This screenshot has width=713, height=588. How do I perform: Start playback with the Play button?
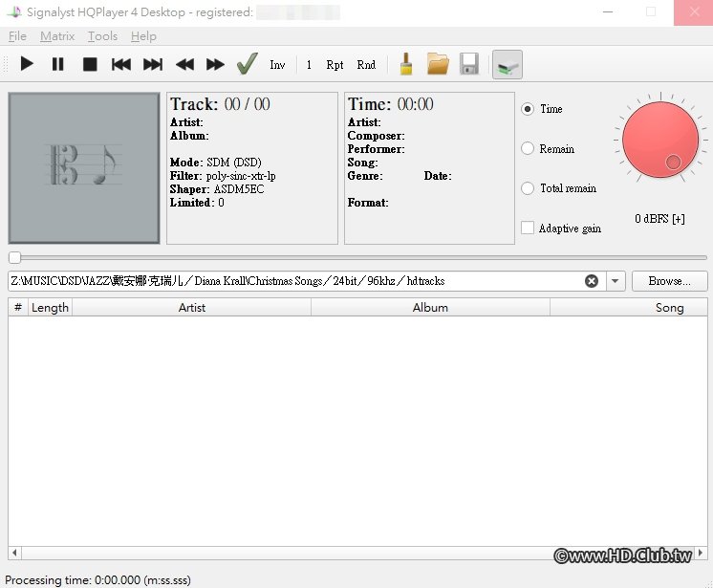27,64
